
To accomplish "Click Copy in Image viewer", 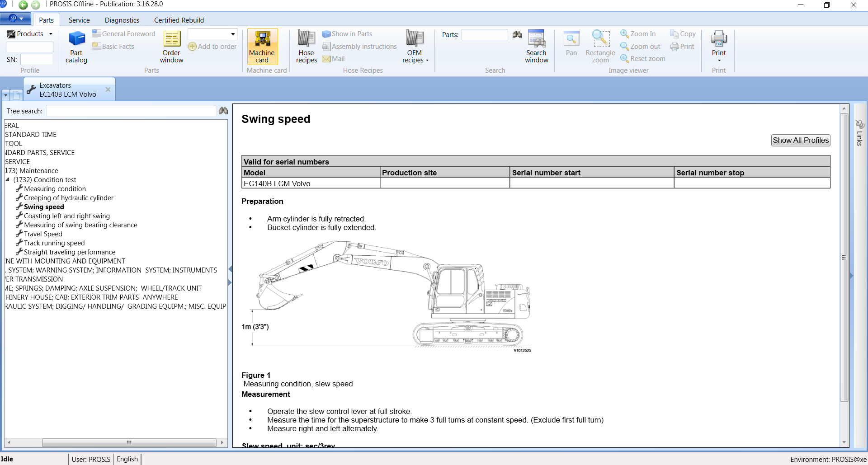I will (683, 34).
